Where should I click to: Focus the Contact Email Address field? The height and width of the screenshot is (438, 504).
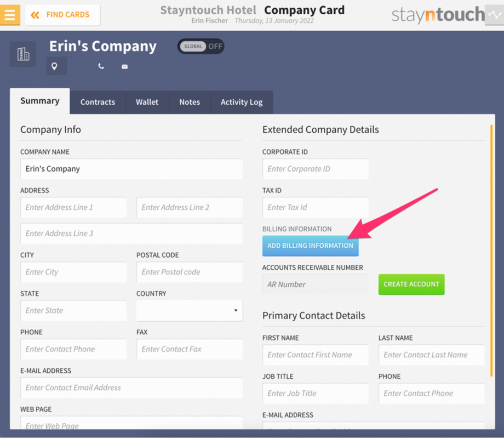(131, 388)
